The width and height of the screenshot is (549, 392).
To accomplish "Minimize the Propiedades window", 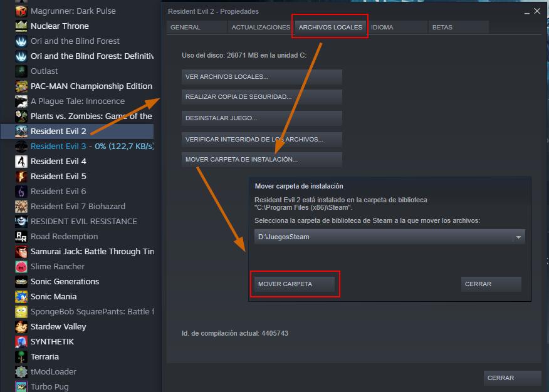I will click(526, 12).
